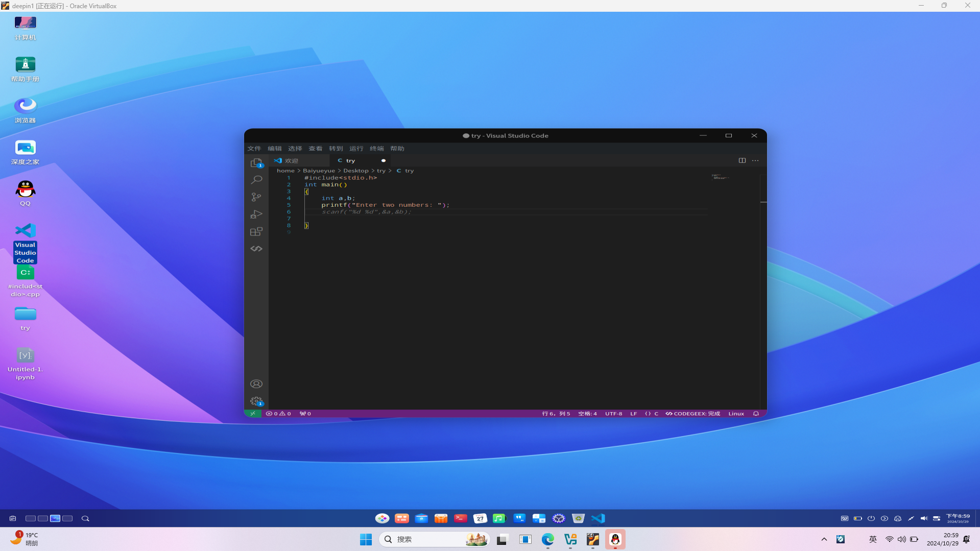
Task: Split the editor to the right
Action: point(742,160)
